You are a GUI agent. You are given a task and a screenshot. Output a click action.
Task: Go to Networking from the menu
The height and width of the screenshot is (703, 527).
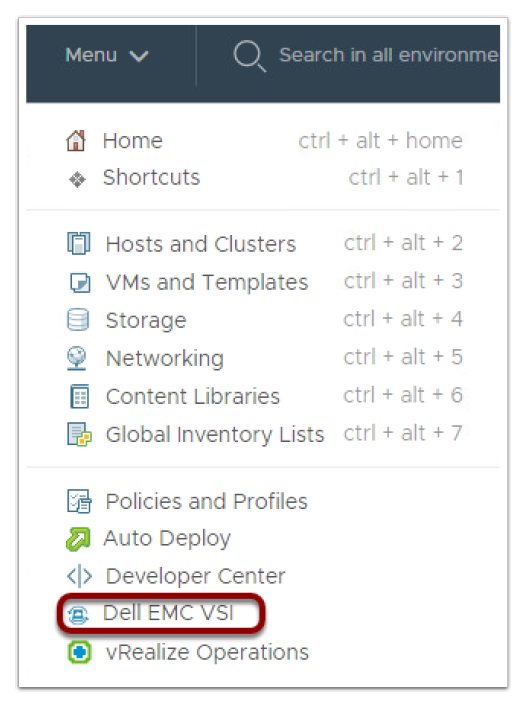(x=265, y=358)
